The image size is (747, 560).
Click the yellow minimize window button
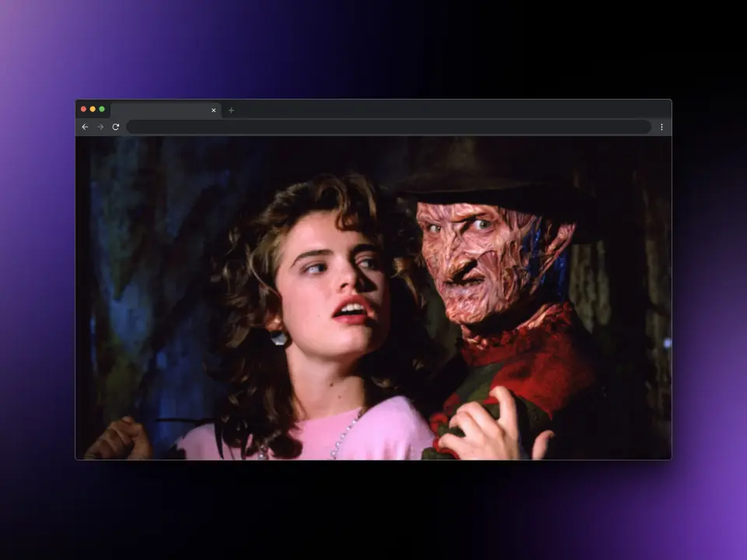click(x=93, y=110)
